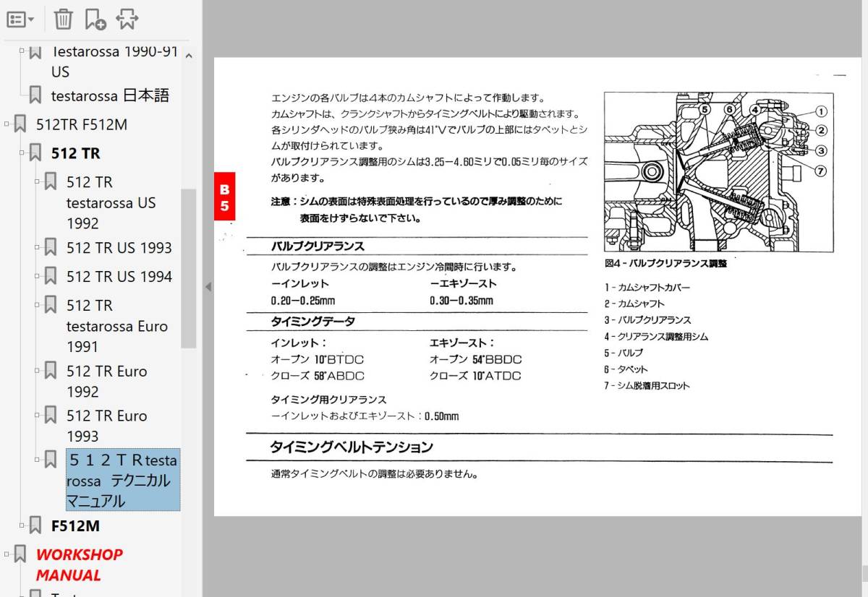Collapse the bold '512 TR' bookmark group
The image size is (868, 597).
[x=22, y=153]
